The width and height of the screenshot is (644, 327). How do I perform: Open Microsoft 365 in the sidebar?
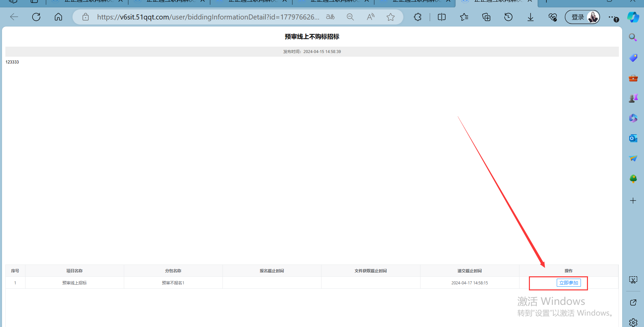point(633,118)
